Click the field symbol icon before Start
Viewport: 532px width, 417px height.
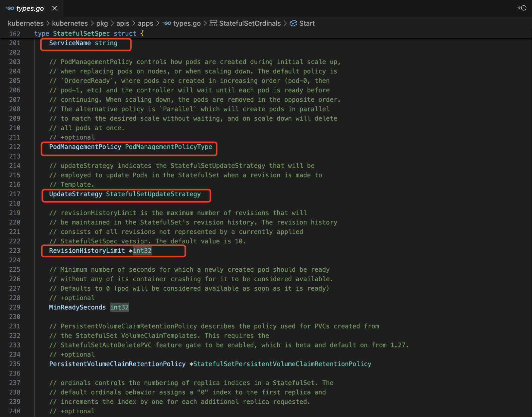[293, 23]
